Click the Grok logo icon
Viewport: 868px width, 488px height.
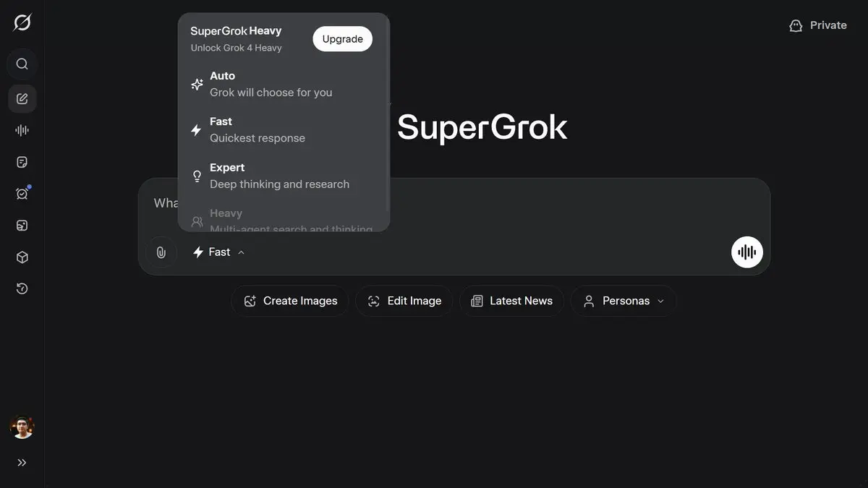click(x=22, y=23)
